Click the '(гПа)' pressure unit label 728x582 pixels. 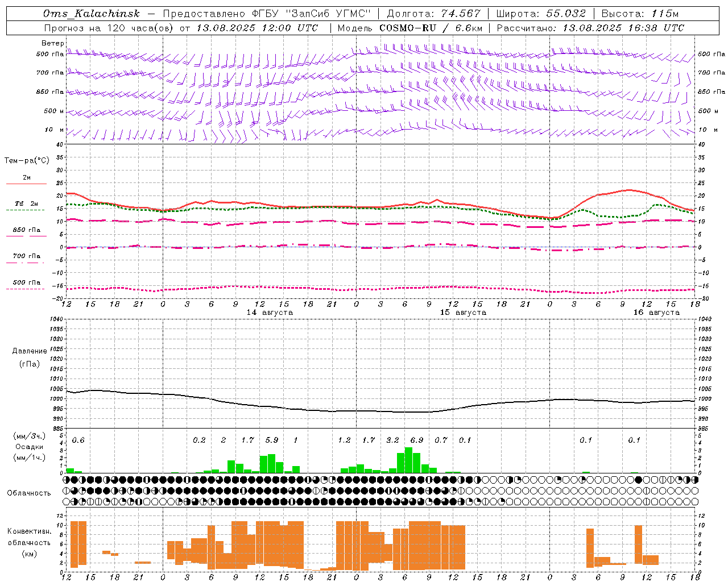(30, 364)
